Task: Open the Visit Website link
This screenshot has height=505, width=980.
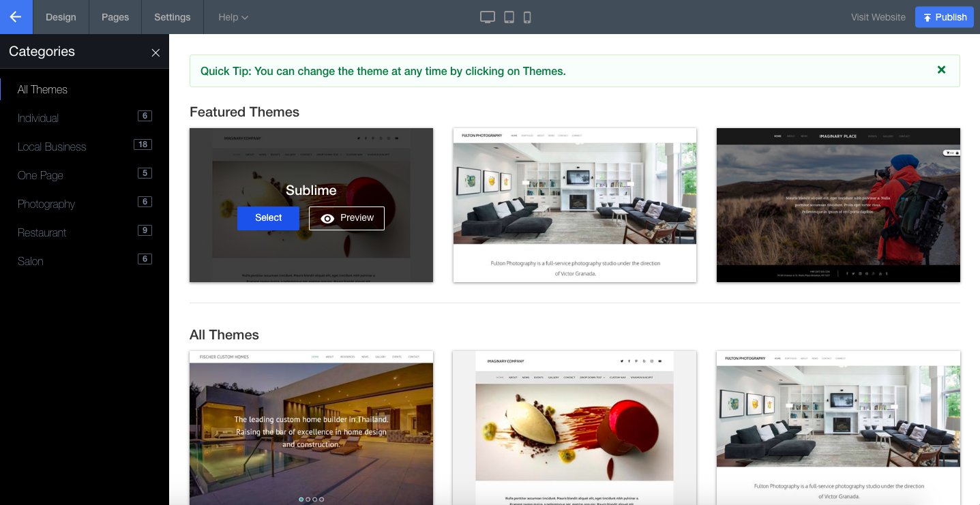Action: 878,17
